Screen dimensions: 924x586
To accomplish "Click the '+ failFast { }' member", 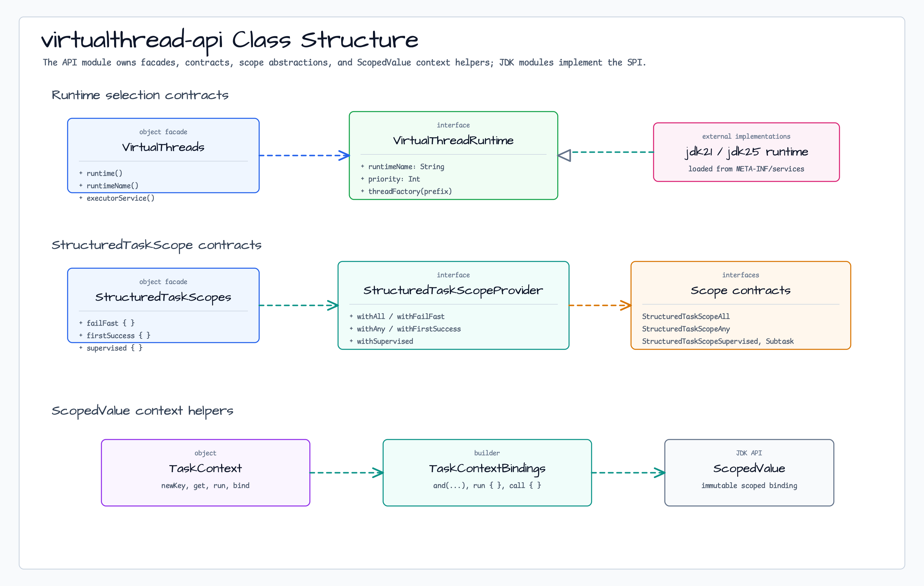I will 107,323.
